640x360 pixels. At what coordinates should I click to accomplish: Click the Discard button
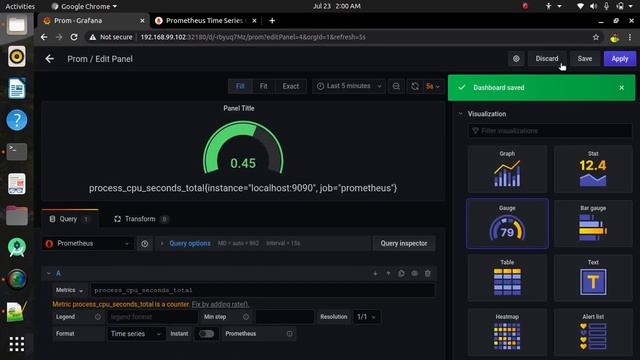547,59
